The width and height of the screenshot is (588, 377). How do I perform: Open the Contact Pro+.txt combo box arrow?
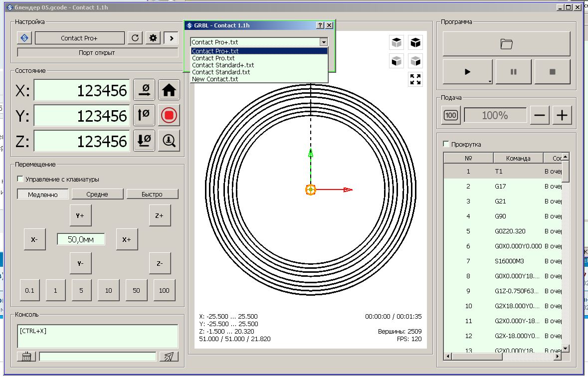click(324, 42)
